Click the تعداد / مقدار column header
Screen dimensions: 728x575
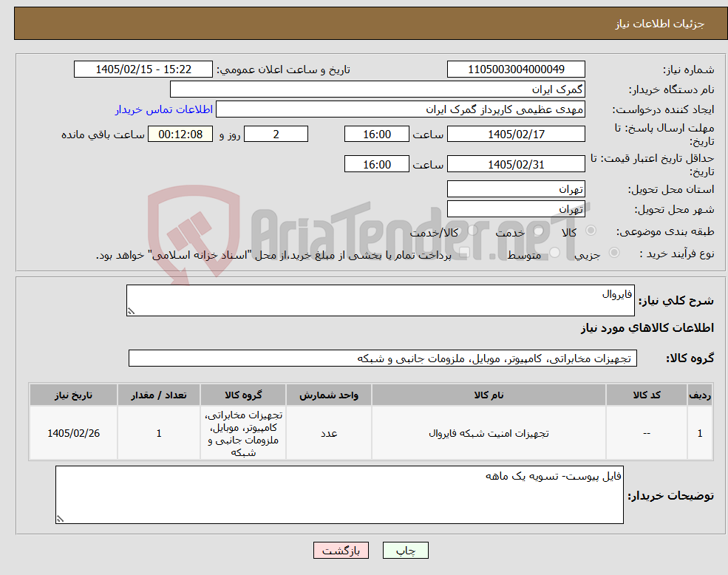tap(159, 395)
